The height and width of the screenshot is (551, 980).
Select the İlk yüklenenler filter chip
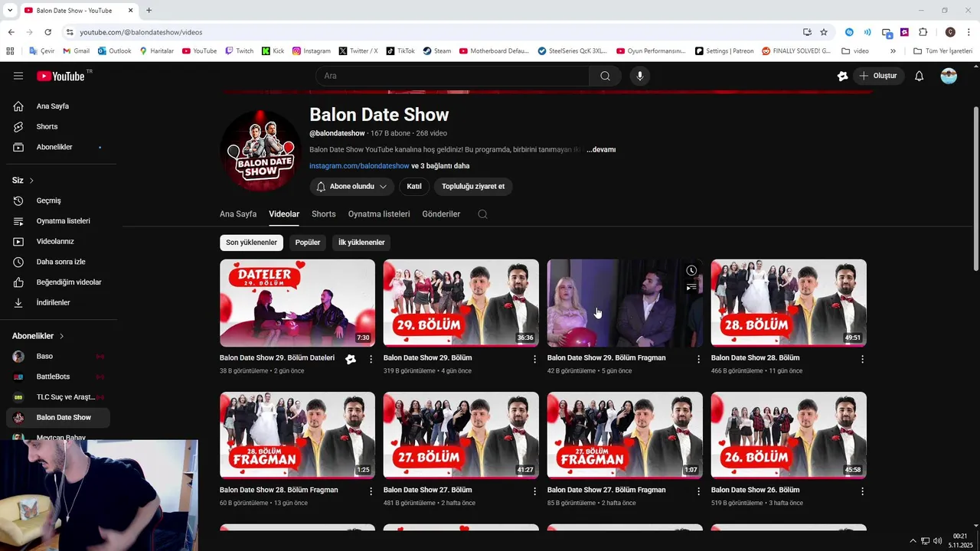(x=361, y=243)
